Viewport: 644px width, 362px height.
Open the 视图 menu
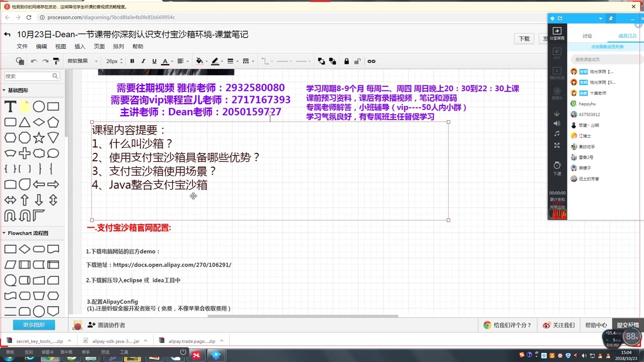(x=61, y=46)
